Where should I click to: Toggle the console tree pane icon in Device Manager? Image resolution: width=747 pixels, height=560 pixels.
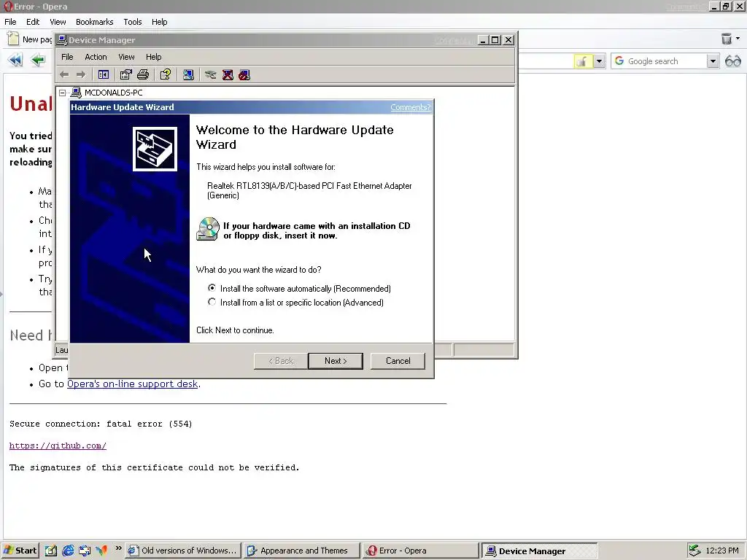(x=104, y=75)
